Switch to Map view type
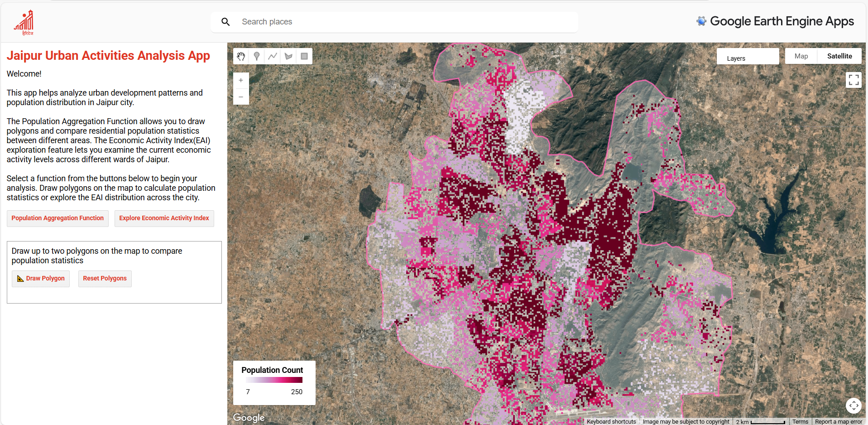The width and height of the screenshot is (868, 425). coord(801,56)
